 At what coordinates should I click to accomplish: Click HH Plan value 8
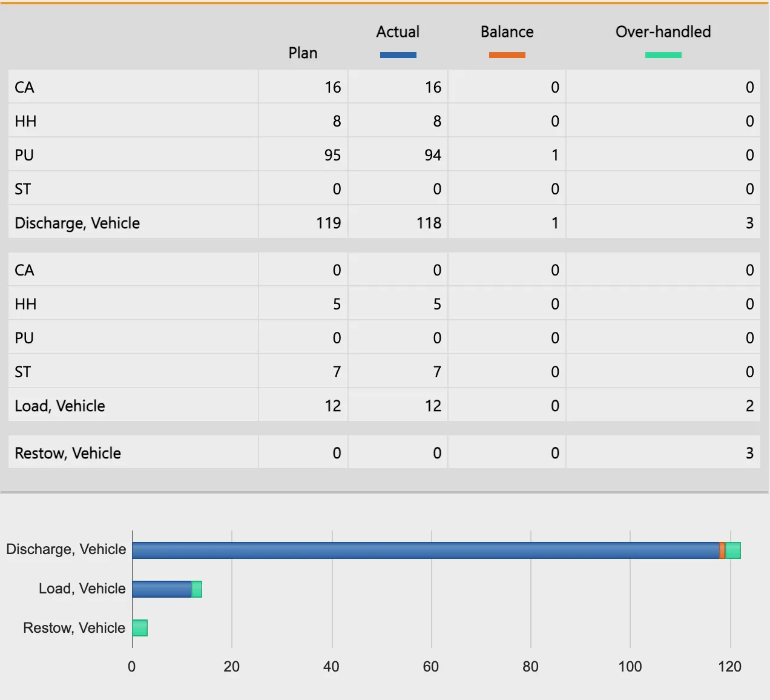click(337, 121)
